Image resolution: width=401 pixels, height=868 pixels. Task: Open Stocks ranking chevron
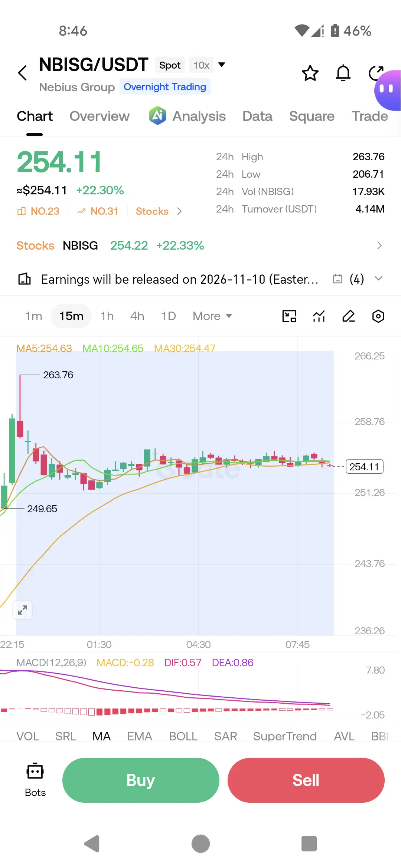pyautogui.click(x=179, y=211)
